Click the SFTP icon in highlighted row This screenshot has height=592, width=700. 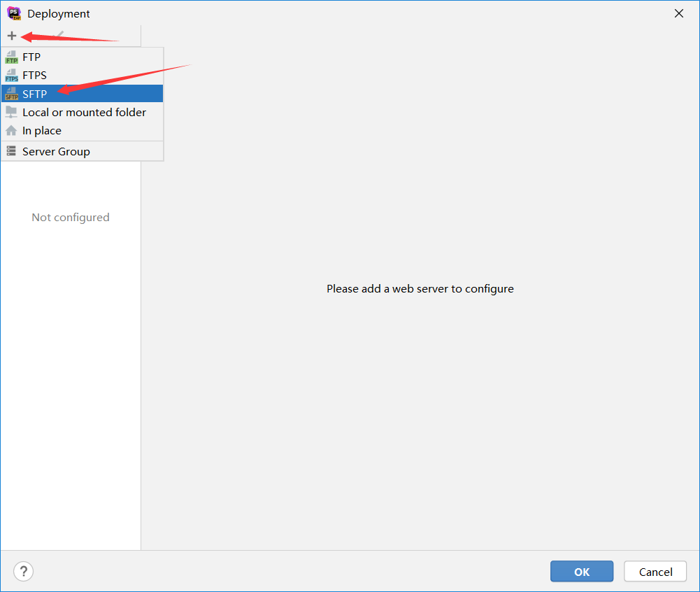pyautogui.click(x=12, y=94)
